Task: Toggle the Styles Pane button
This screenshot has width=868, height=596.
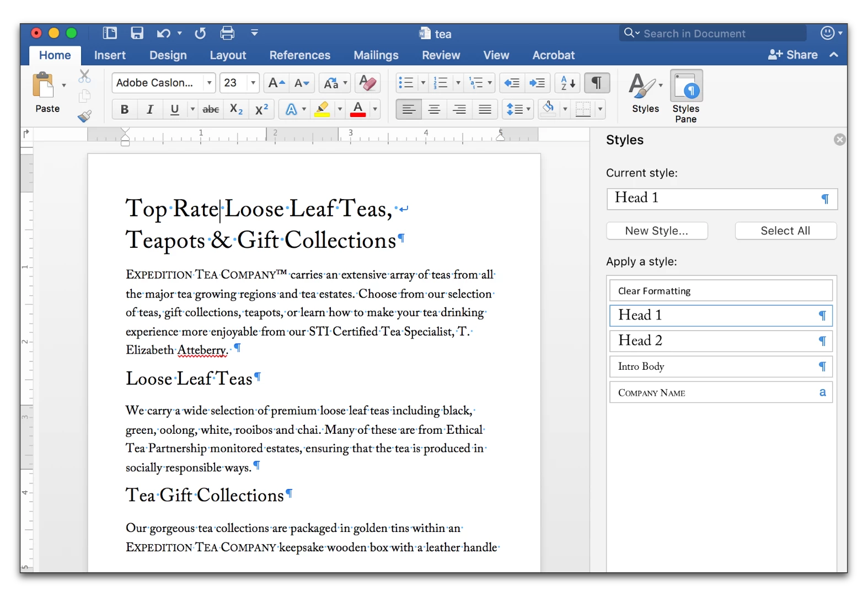Action: pos(686,96)
